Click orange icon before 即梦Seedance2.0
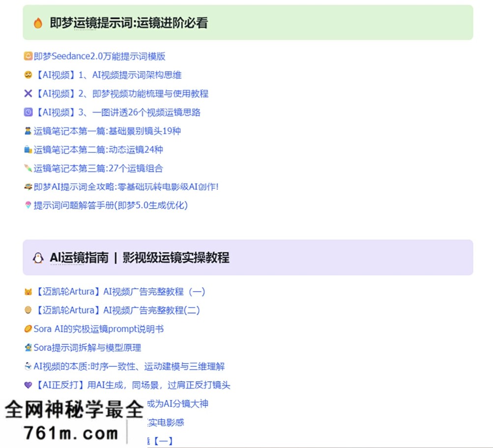Image resolution: width=493 pixels, height=448 pixels. [x=29, y=57]
